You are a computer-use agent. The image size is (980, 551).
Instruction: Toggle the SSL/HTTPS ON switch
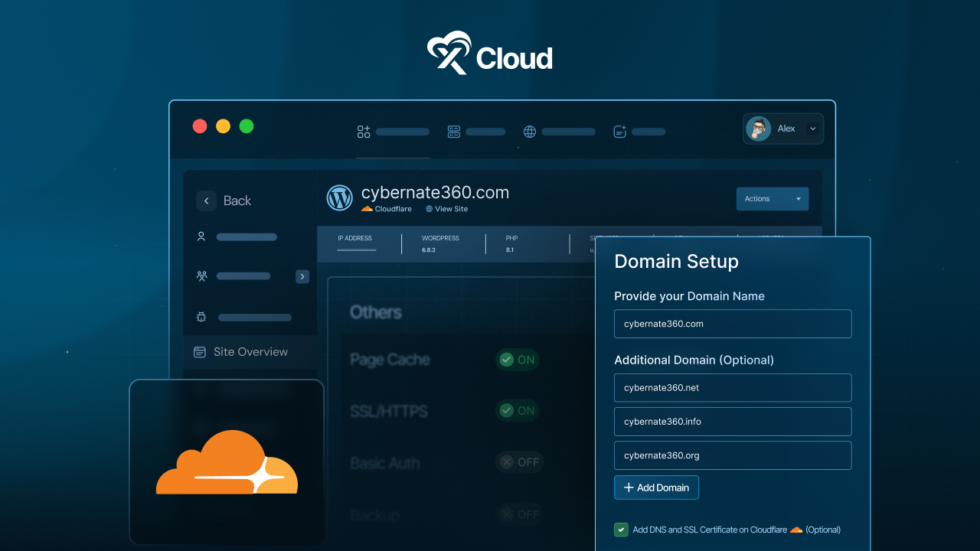[x=517, y=411]
